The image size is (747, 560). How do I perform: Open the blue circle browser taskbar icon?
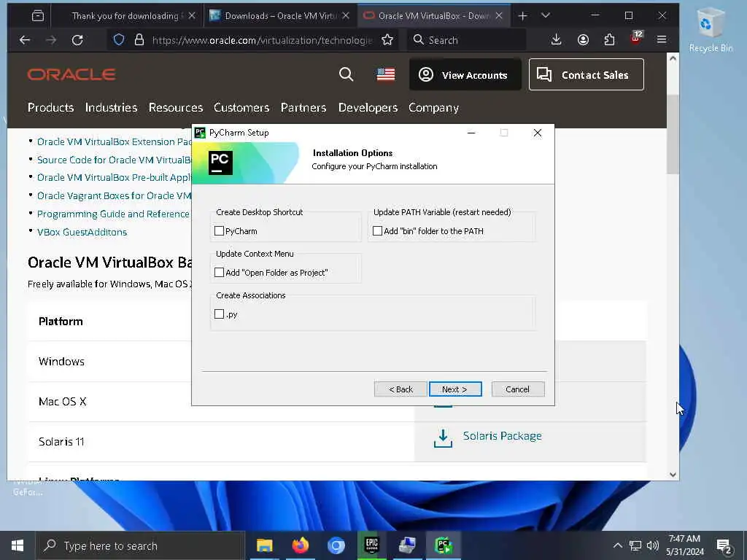pos(336,545)
